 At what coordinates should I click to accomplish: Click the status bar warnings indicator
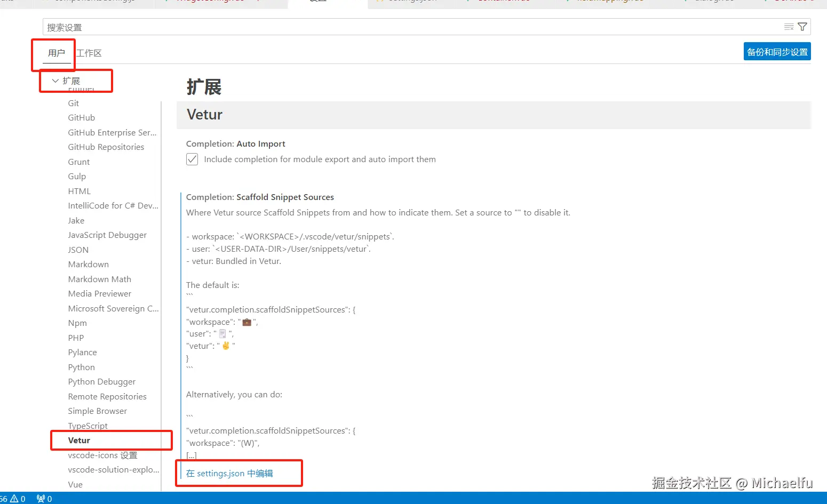[x=18, y=499]
